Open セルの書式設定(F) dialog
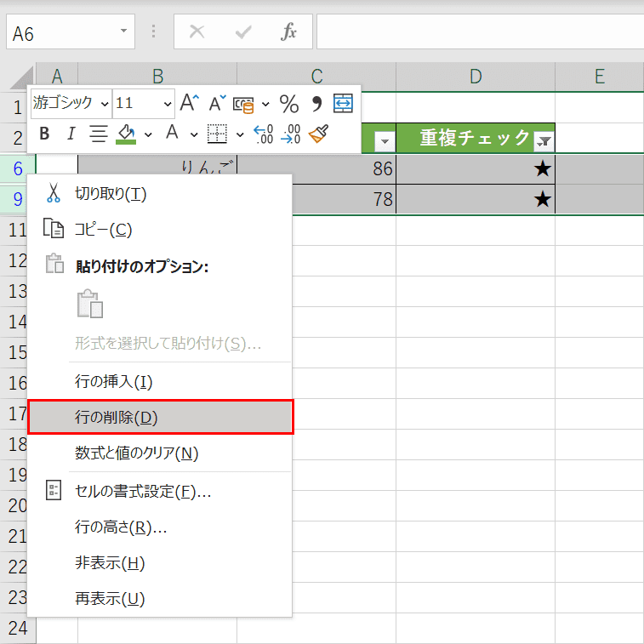This screenshot has width=644, height=644. (160, 491)
